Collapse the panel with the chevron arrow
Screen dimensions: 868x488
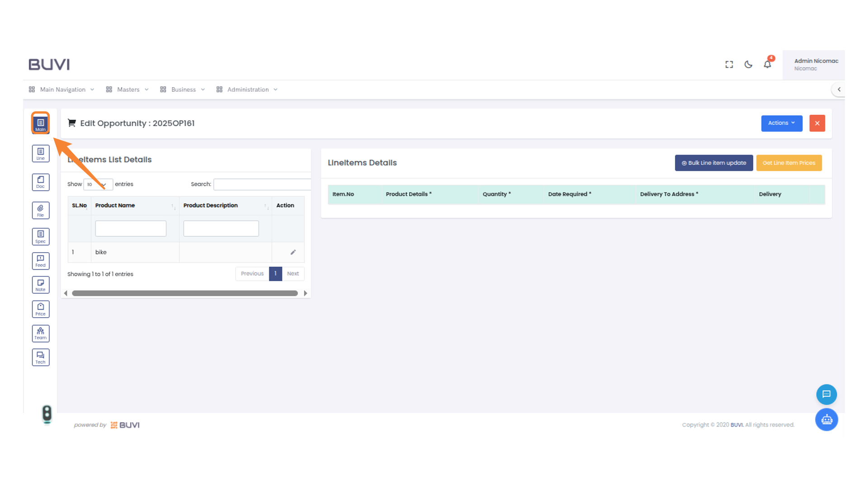(839, 89)
